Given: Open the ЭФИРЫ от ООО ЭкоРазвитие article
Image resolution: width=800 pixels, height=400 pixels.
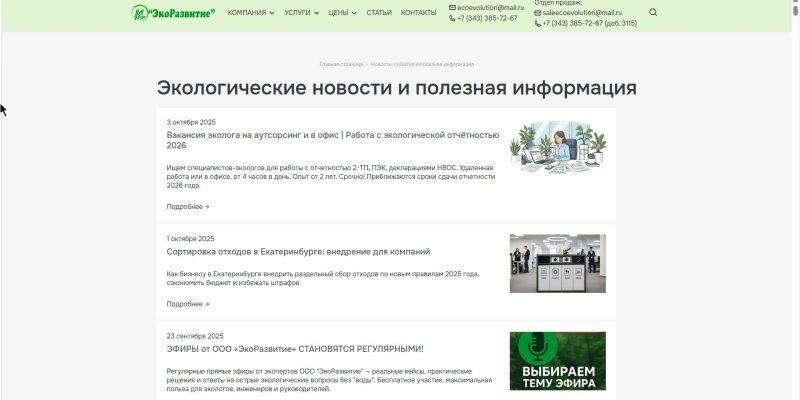Looking at the screenshot, I should (x=295, y=349).
